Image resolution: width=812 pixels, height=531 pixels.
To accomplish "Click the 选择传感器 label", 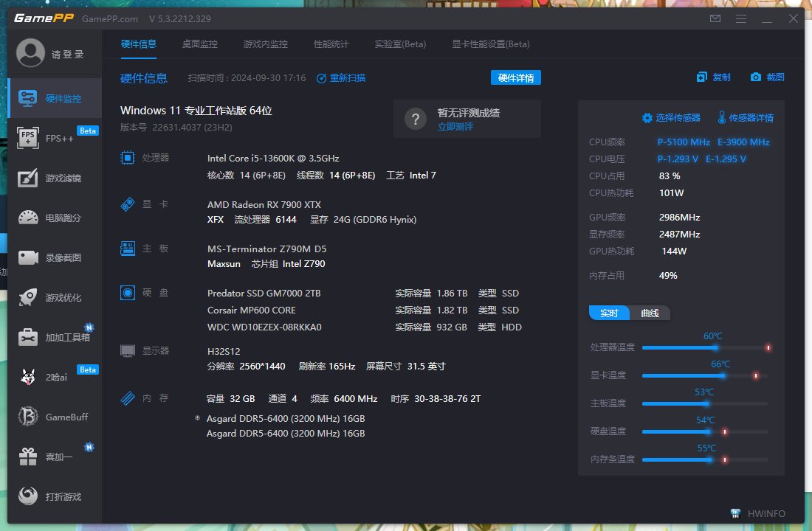I will (678, 118).
